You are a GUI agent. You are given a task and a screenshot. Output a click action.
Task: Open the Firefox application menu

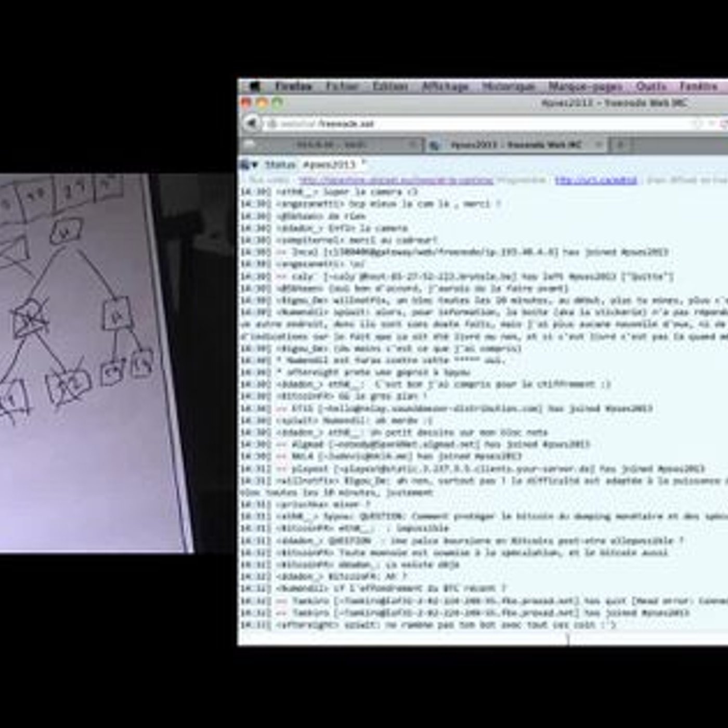pos(294,86)
